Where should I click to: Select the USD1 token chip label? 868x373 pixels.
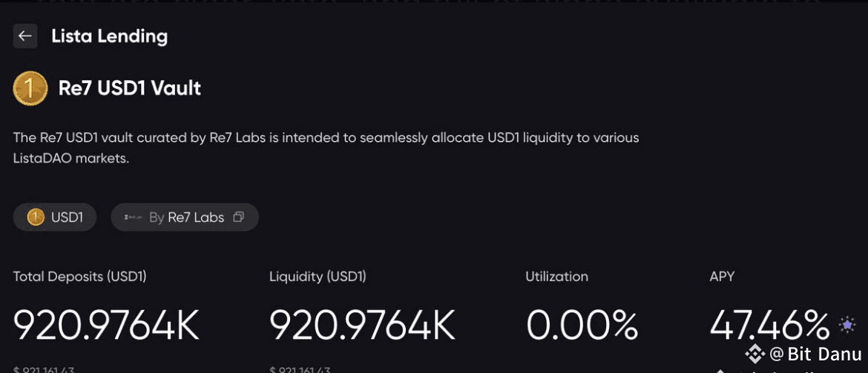coord(67,217)
